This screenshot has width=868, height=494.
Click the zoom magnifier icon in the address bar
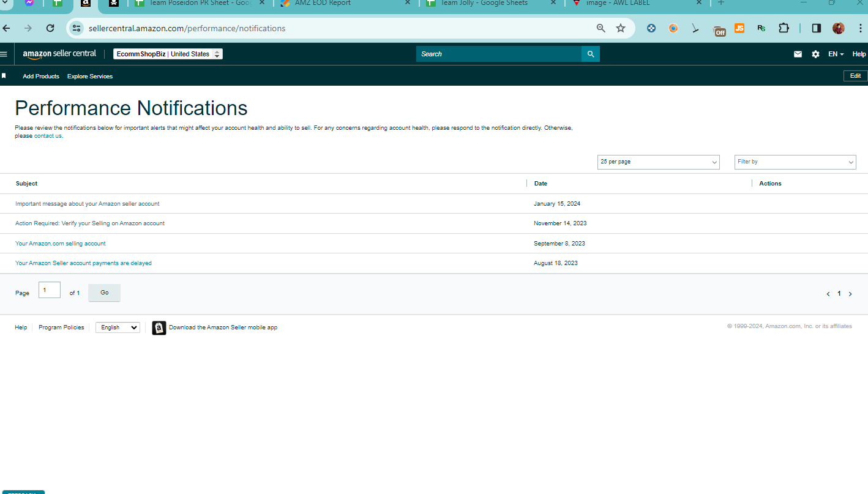(601, 28)
